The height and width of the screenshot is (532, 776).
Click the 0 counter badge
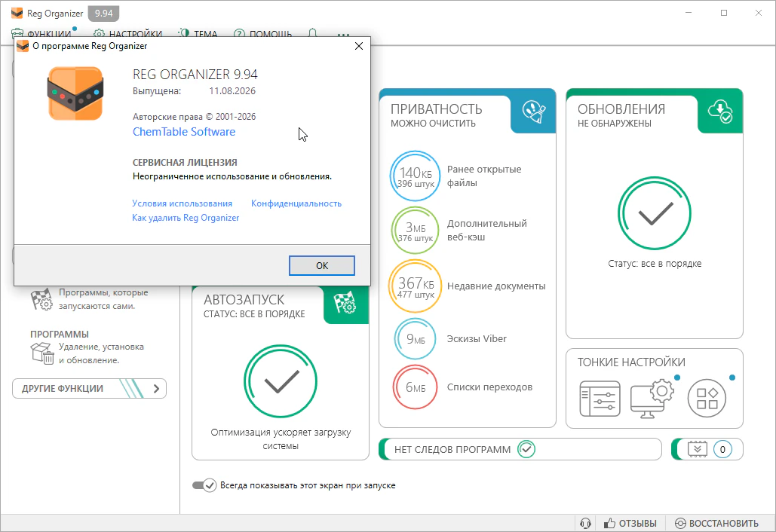click(722, 449)
